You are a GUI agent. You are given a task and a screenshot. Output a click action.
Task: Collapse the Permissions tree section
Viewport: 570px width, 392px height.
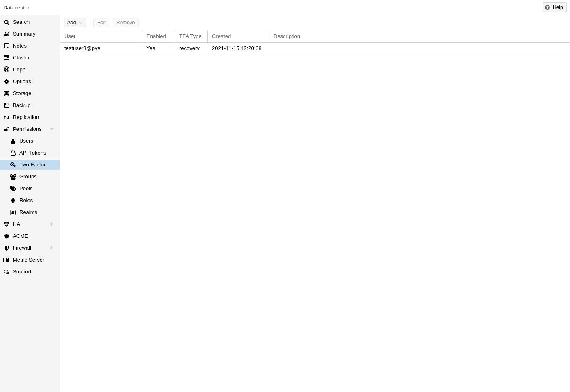pyautogui.click(x=52, y=129)
